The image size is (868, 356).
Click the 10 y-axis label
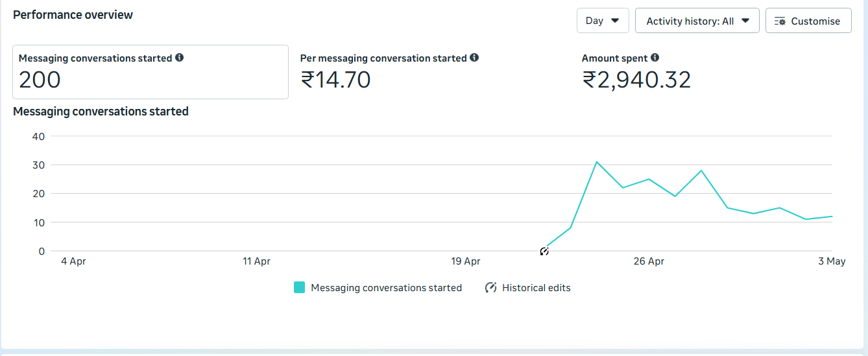38,222
